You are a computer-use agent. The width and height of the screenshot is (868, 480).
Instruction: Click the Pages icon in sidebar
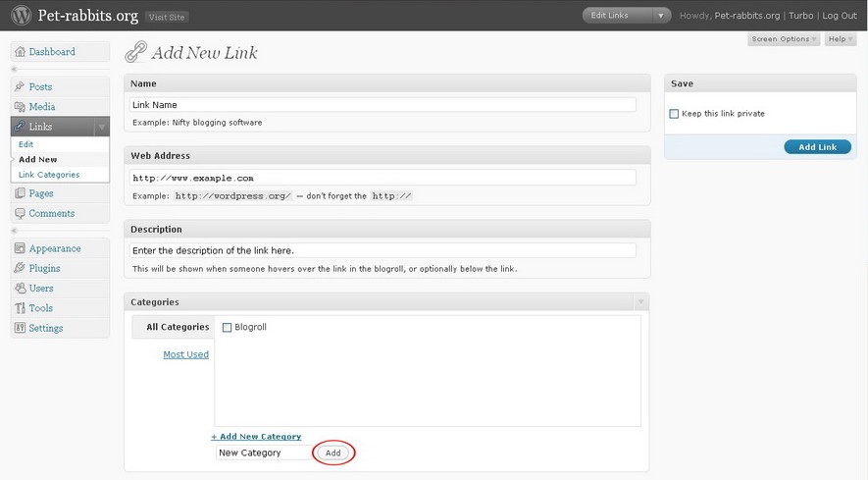pyautogui.click(x=20, y=193)
